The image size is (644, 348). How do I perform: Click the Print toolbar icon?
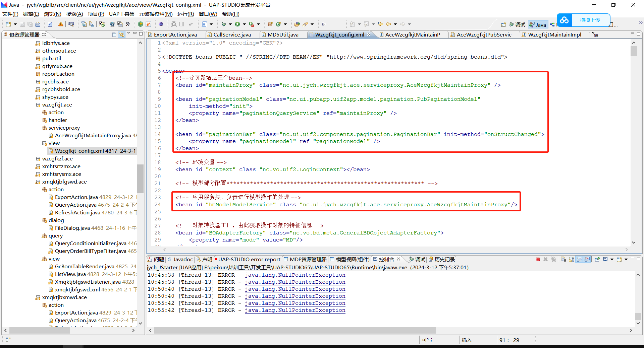coord(38,24)
